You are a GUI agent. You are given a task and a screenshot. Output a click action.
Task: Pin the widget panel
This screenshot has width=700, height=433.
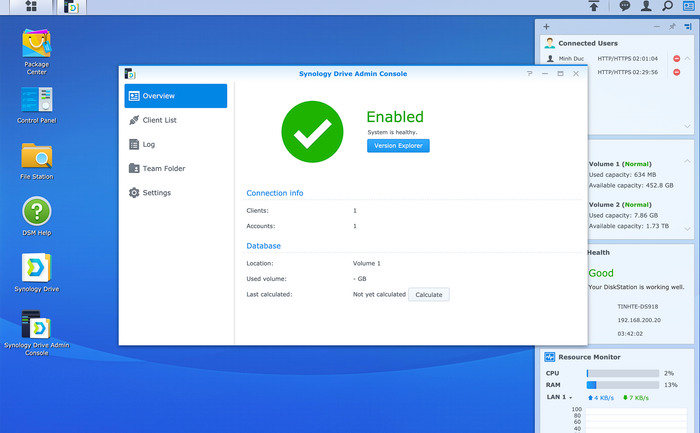(x=672, y=27)
